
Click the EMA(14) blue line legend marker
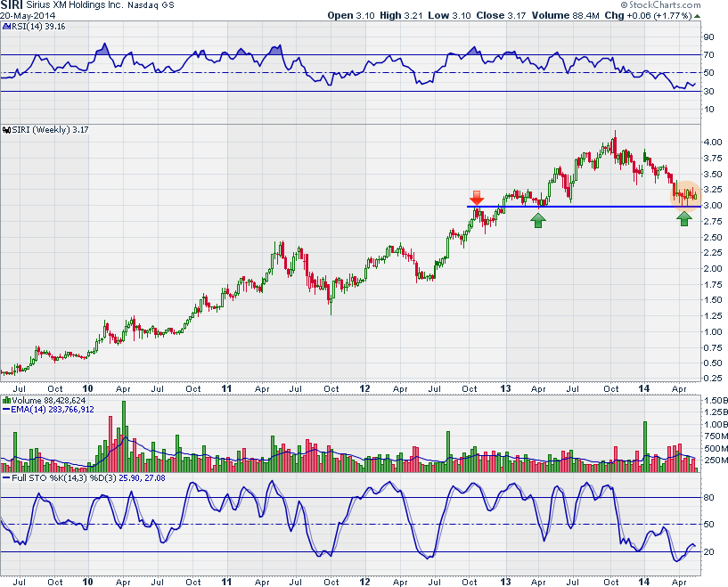[5, 409]
